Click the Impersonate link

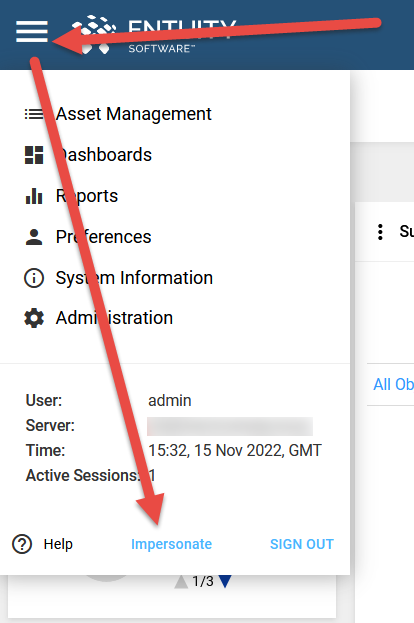tap(171, 544)
